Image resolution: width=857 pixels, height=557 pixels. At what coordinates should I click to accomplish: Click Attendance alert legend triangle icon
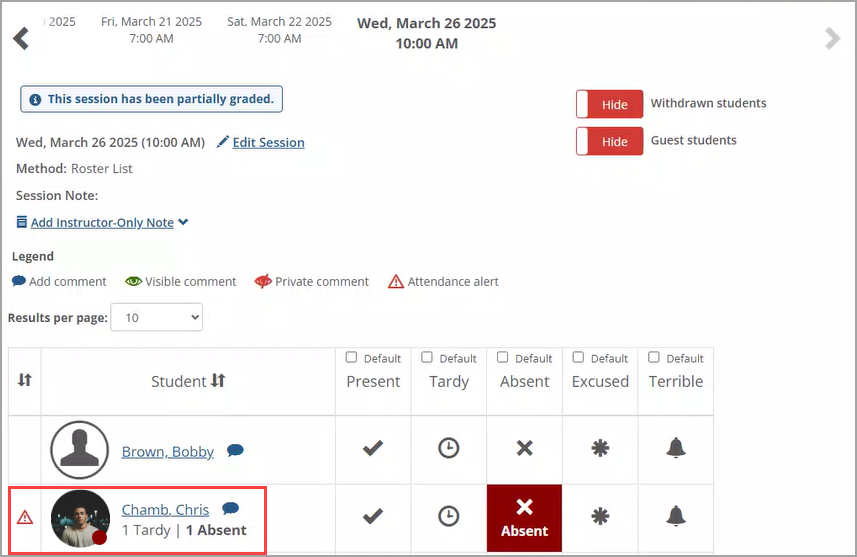tap(396, 282)
